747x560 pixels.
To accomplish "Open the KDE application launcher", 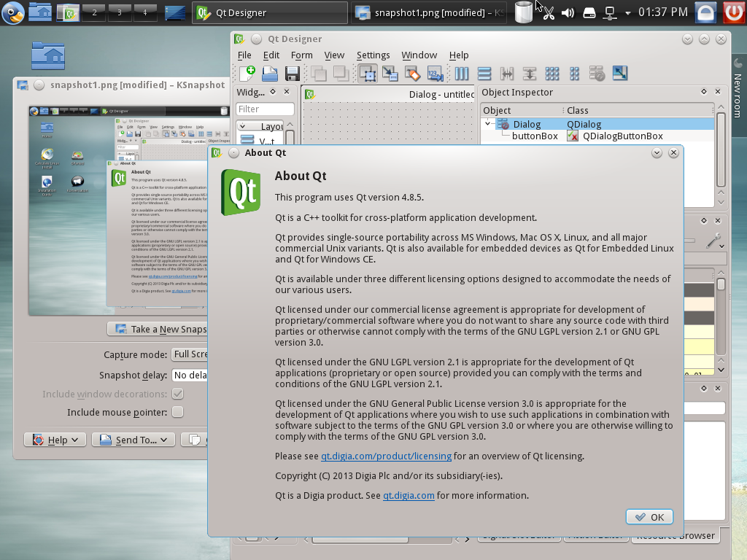I will click(13, 12).
